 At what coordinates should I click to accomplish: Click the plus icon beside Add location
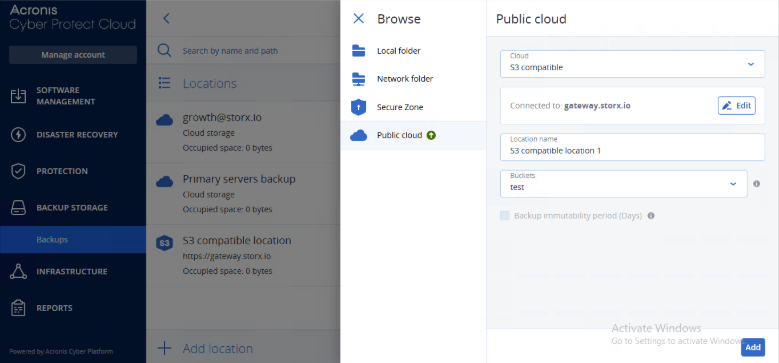pyautogui.click(x=164, y=348)
